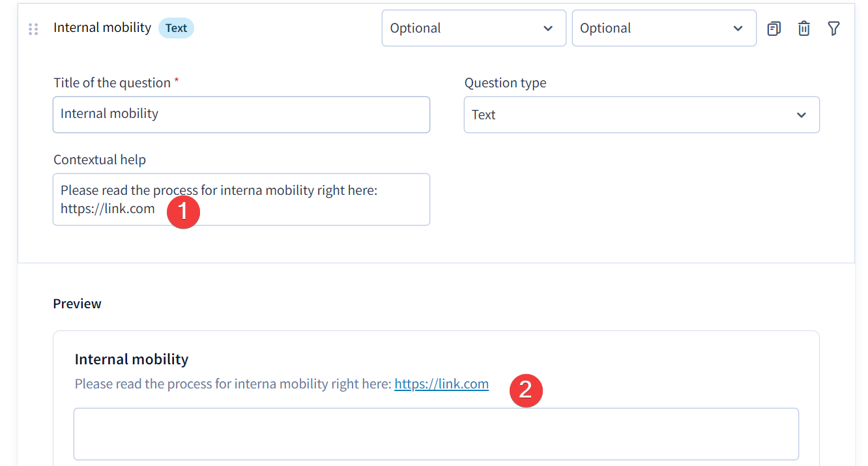The image size is (868, 466).
Task: Click the Preview section heading
Action: coord(77,304)
